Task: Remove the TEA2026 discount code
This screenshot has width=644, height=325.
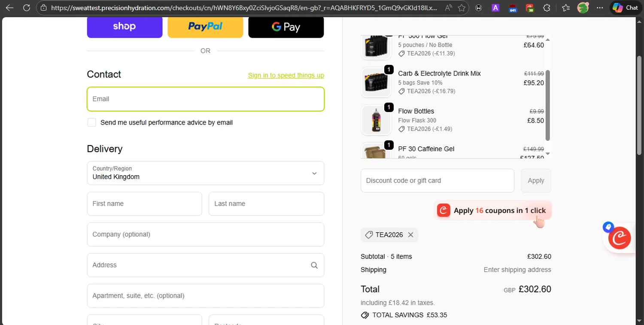Action: (410, 235)
